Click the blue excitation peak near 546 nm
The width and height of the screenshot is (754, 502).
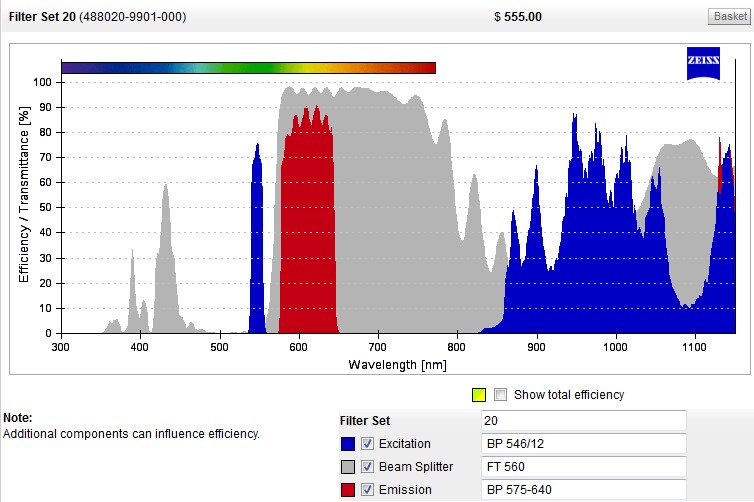point(257,240)
